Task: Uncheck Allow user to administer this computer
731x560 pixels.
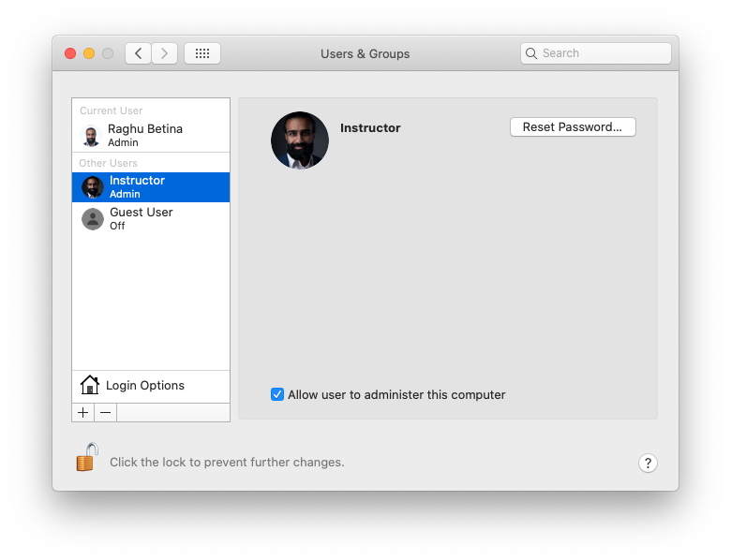Action: (x=277, y=394)
